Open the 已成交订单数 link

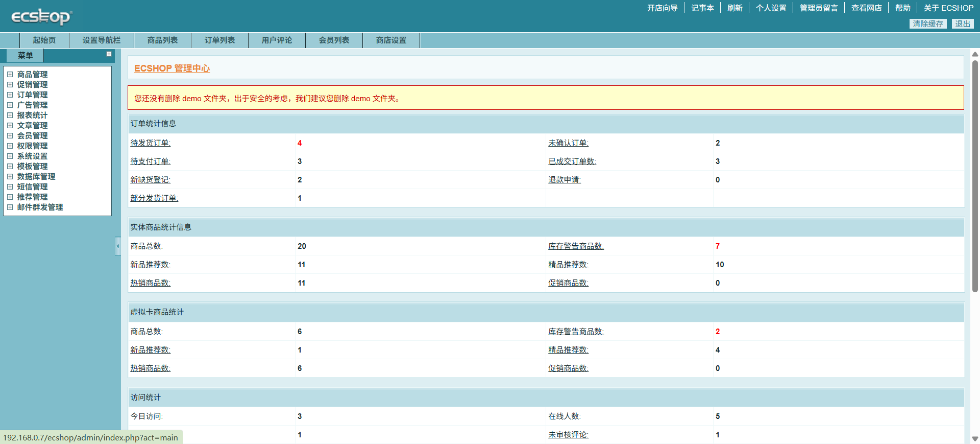[x=572, y=161]
